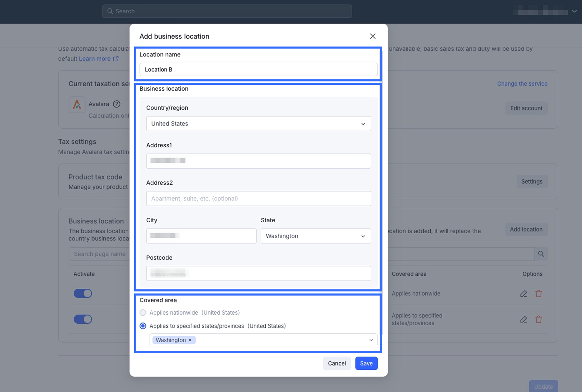Close the Add business location dialog
The image size is (582, 392).
coord(373,36)
